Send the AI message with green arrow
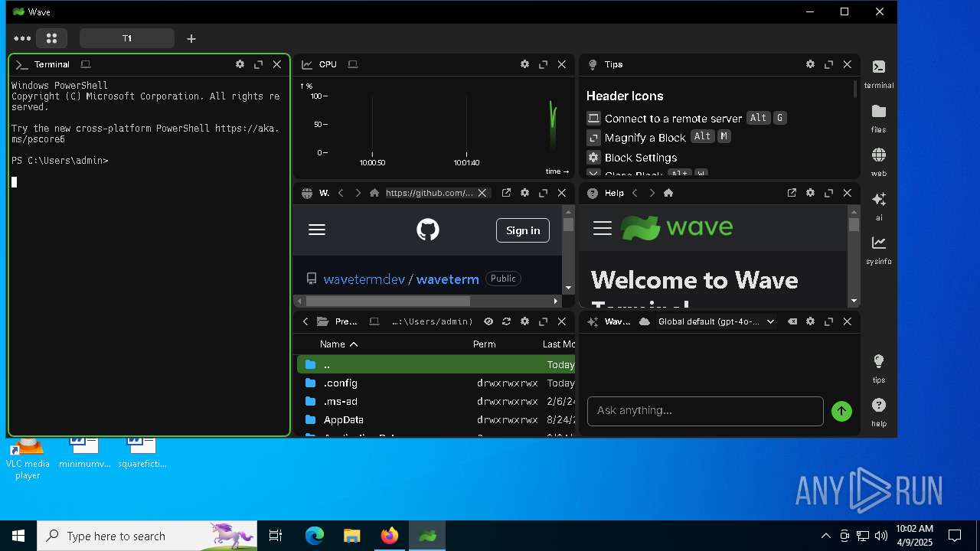 tap(841, 411)
